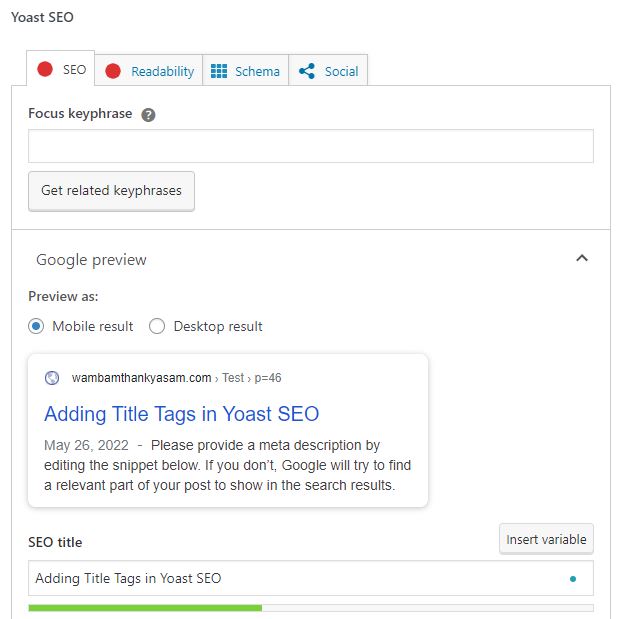Screen dimensions: 622x619
Task: Click into the SEO title text field
Action: pyautogui.click(x=290, y=578)
